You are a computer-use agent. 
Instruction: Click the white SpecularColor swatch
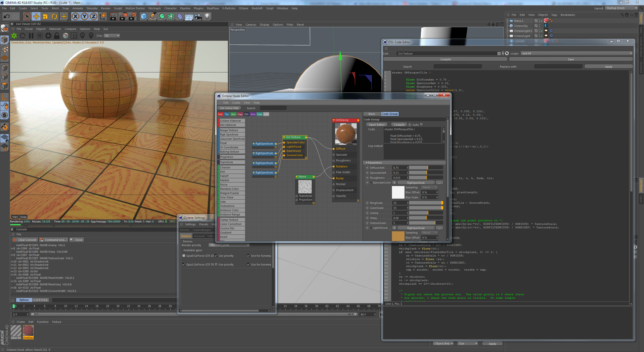pos(398,192)
